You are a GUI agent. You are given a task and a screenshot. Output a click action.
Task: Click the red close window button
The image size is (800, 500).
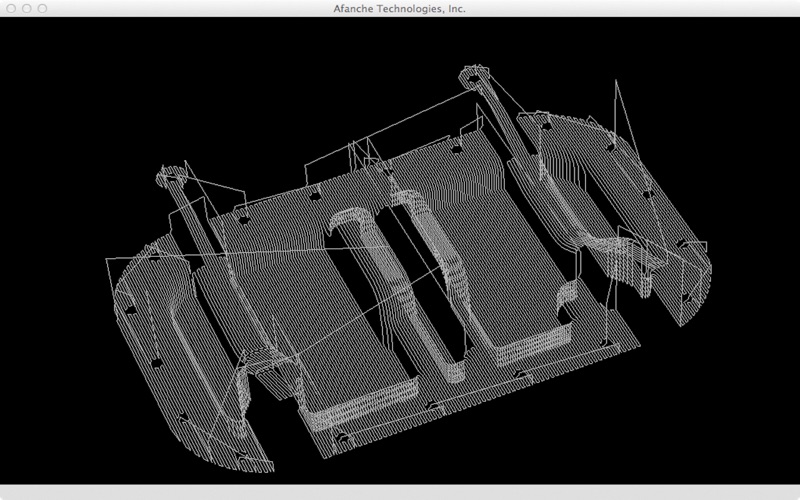tap(11, 8)
